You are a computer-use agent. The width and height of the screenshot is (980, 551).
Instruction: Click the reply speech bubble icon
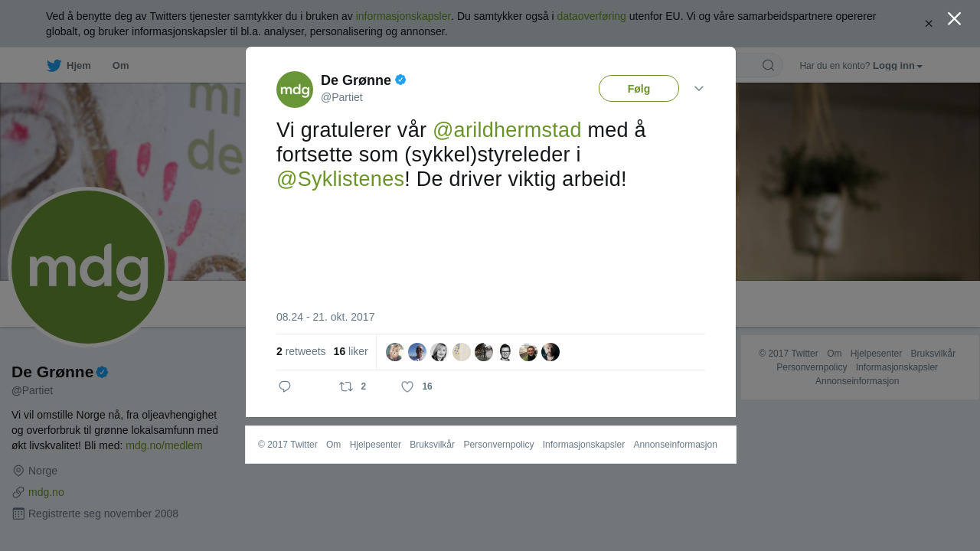(x=285, y=386)
